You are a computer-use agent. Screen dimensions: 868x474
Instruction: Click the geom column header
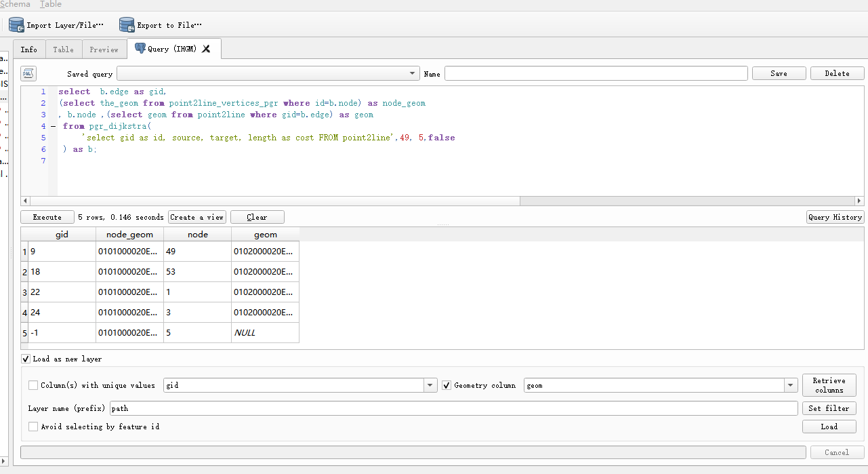tap(265, 234)
